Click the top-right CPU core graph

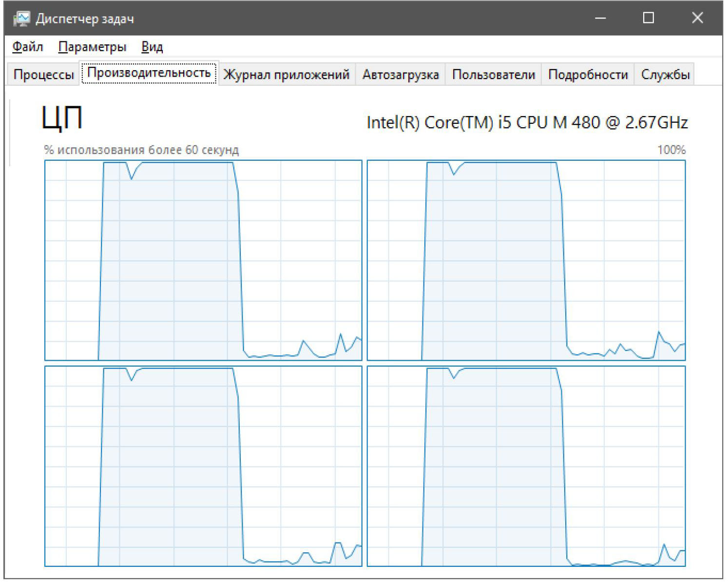coord(526,260)
